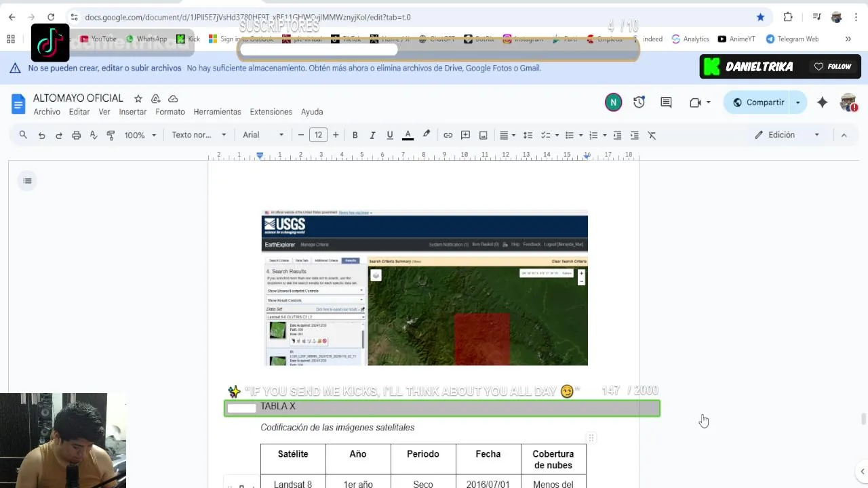Undo last action
The height and width of the screenshot is (488, 868).
coord(41,135)
